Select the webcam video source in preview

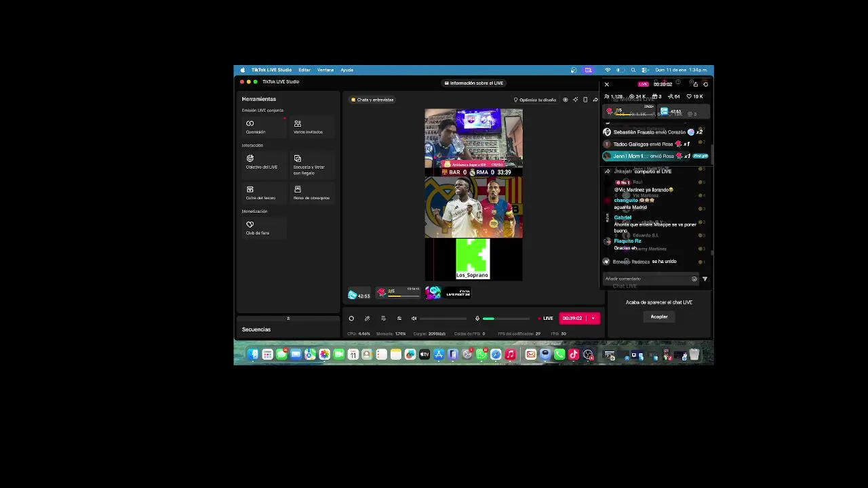coord(473,138)
